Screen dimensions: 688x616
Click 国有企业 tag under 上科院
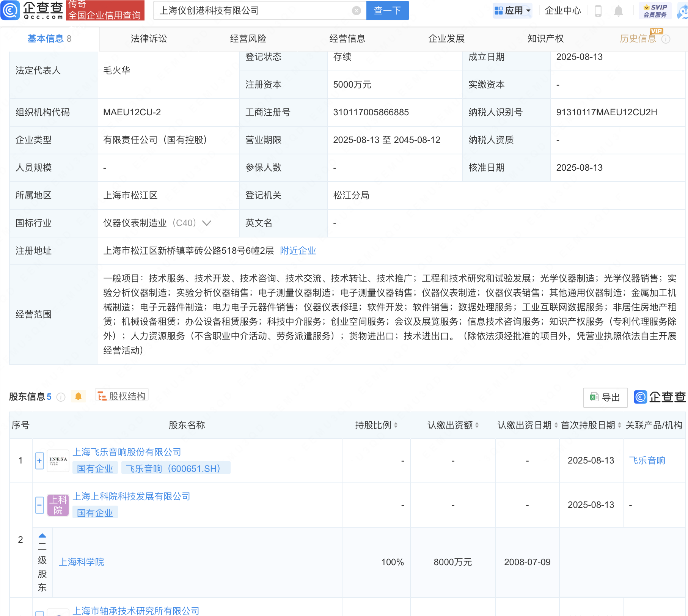(x=95, y=513)
